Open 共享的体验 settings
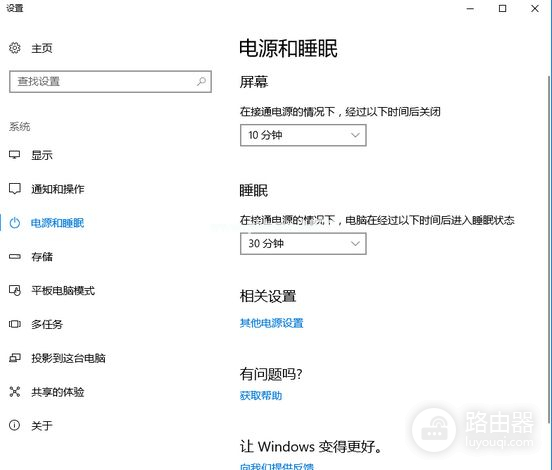 click(x=58, y=392)
